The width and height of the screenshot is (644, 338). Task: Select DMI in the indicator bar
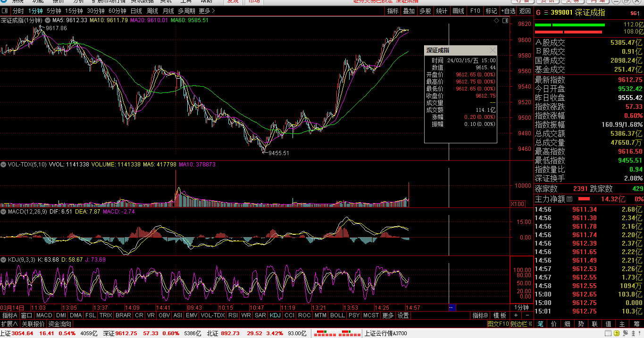tap(61, 315)
